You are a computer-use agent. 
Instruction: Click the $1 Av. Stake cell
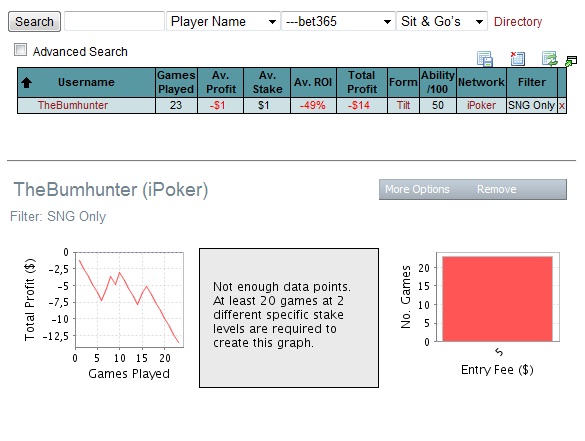[x=267, y=106]
